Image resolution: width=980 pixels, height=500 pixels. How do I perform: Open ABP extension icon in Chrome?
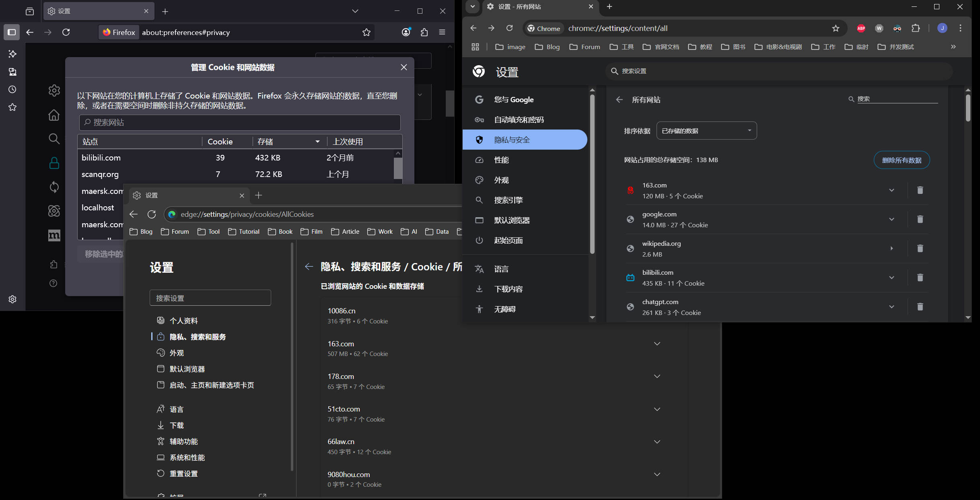[x=861, y=28]
